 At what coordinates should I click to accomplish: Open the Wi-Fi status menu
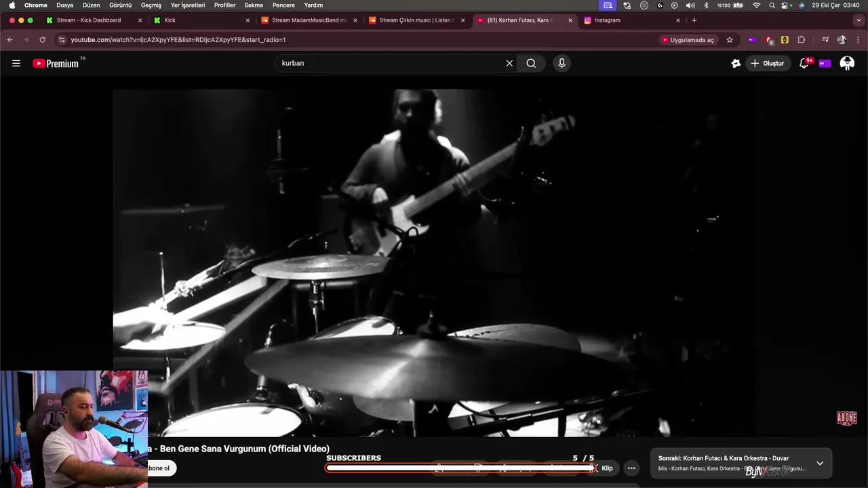pyautogui.click(x=757, y=5)
